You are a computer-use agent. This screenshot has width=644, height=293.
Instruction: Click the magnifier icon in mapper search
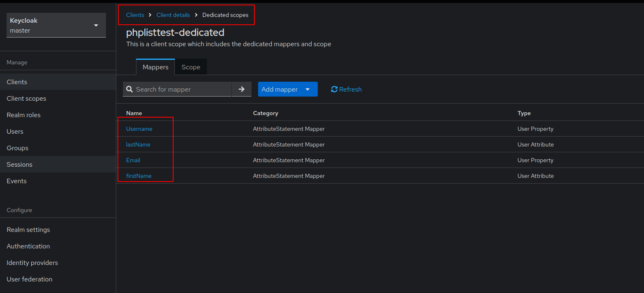[129, 89]
